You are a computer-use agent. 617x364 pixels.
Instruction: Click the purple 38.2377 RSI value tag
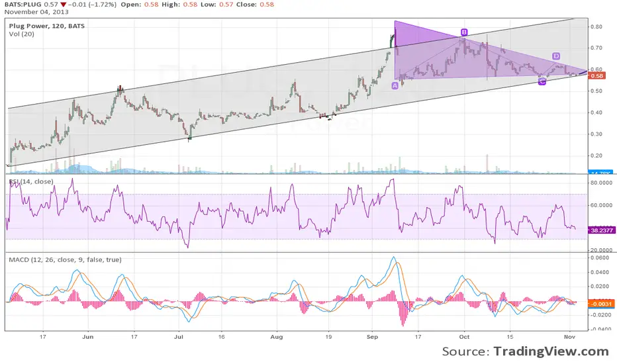(601, 230)
